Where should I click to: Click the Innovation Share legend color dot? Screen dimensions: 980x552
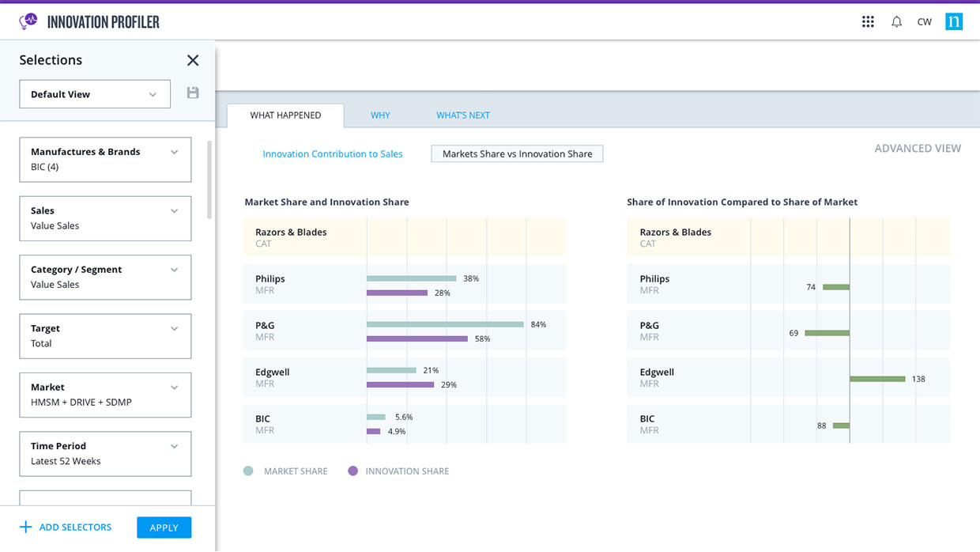coord(352,471)
